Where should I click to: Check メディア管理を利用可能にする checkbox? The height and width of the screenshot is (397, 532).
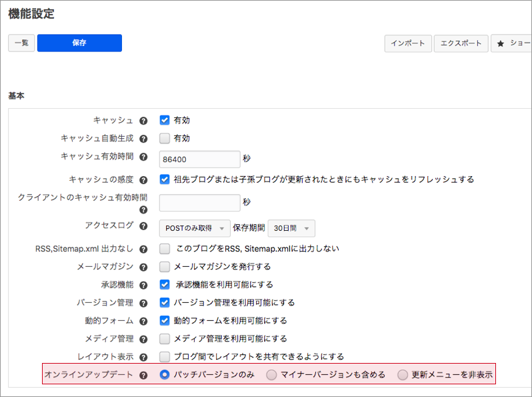point(165,339)
